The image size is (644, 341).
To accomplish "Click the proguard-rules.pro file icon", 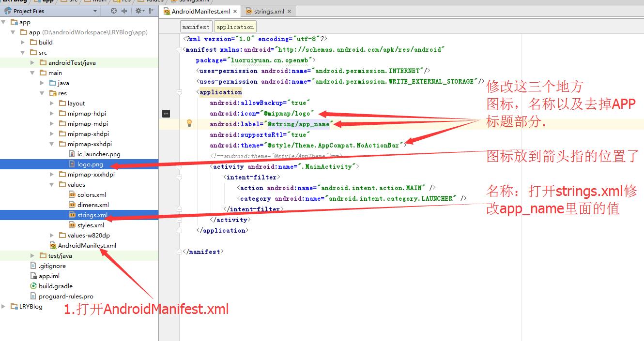I will pos(33,296).
